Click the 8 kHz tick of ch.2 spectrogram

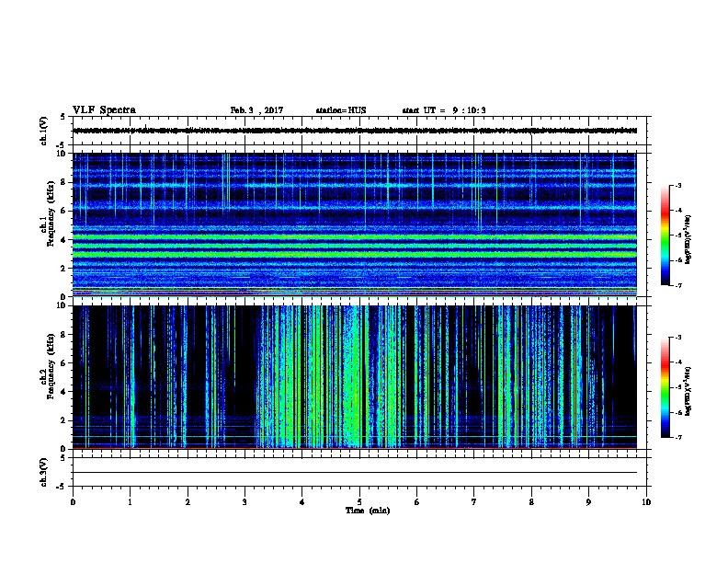pyautogui.click(x=63, y=335)
